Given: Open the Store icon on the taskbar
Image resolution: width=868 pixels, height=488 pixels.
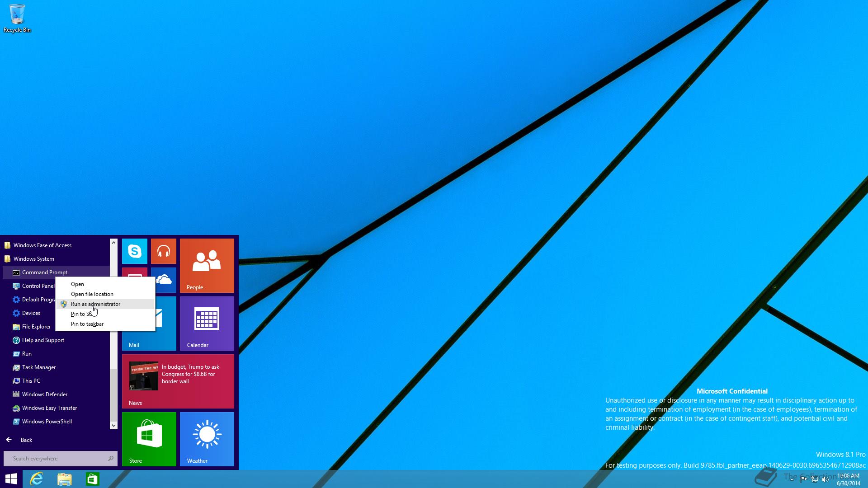Looking at the screenshot, I should point(93,479).
